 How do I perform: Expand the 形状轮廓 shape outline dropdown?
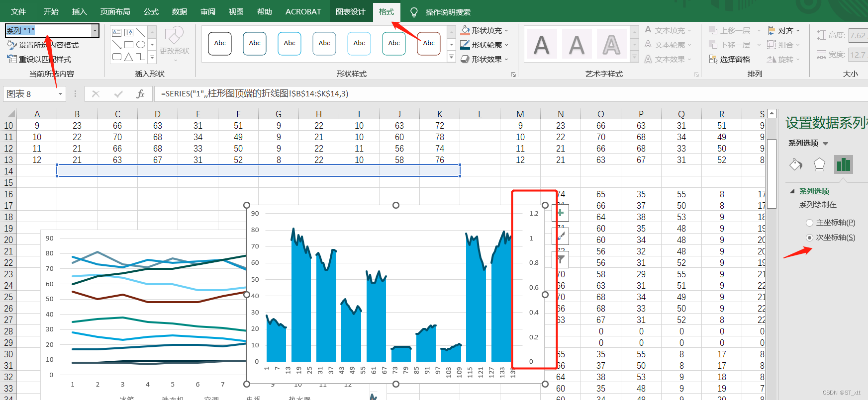[507, 45]
